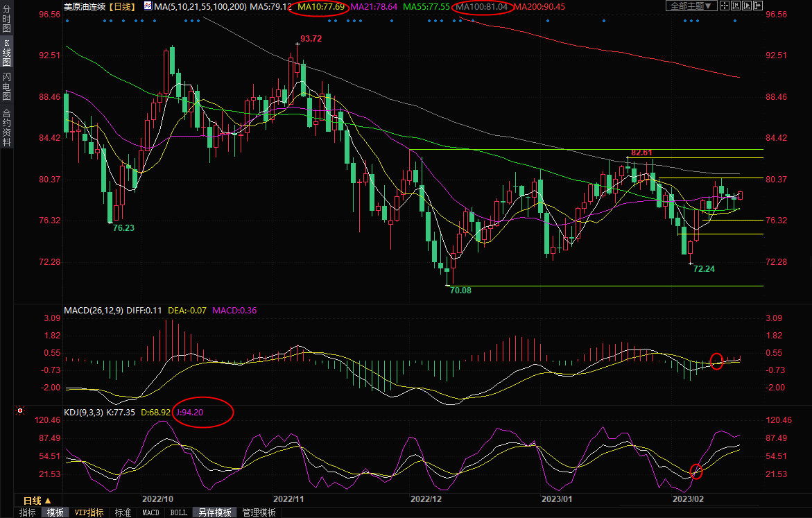The width and height of the screenshot is (812, 518).
Task: Apply the MACD template
Action: coord(150,512)
